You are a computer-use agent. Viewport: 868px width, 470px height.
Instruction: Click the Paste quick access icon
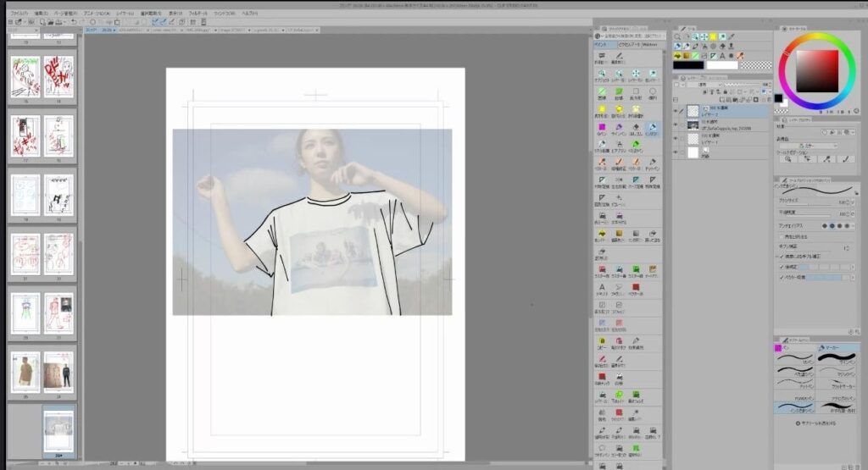tap(619, 342)
